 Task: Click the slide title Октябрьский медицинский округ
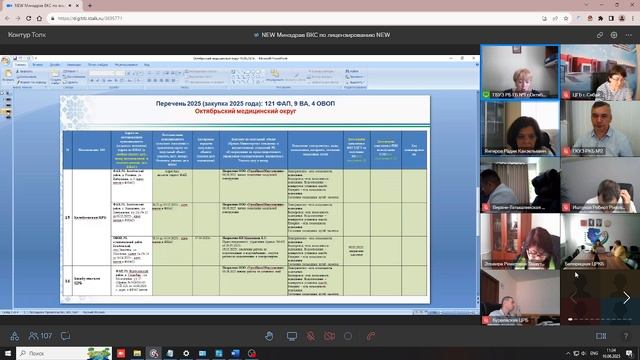coord(245,111)
